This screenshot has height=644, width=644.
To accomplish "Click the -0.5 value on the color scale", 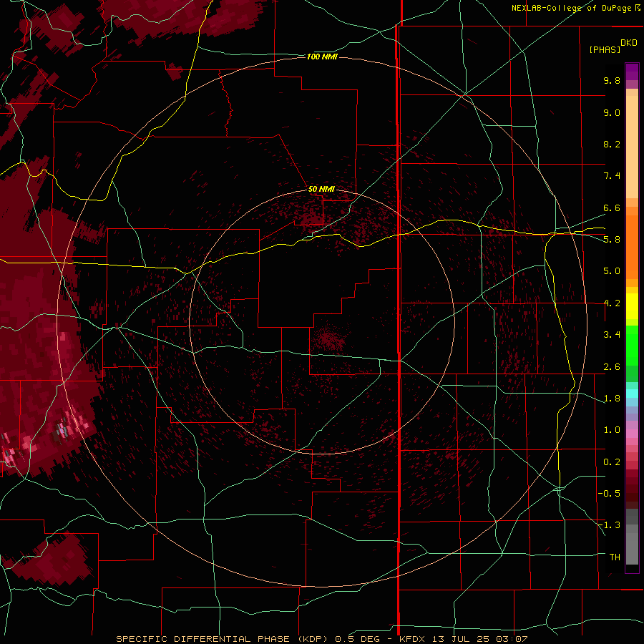I will tap(609, 494).
